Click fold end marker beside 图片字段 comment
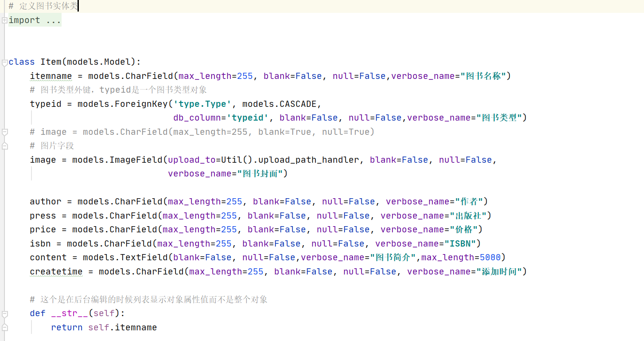 click(x=4, y=146)
